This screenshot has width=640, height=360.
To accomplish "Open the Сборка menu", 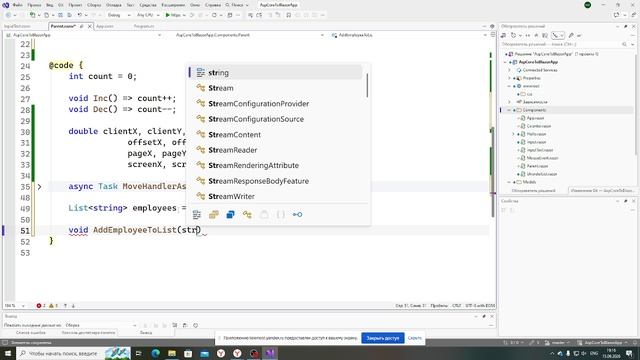I will point(94,5).
